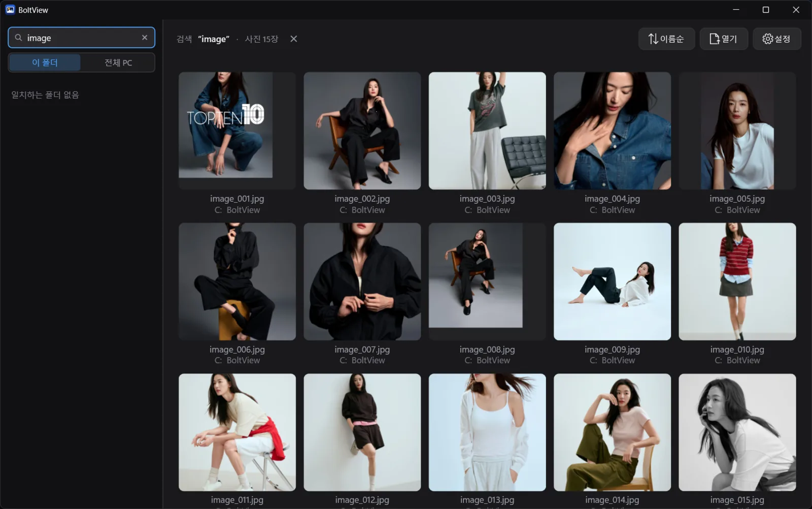Dismiss the "image" search results with X

[293, 39]
